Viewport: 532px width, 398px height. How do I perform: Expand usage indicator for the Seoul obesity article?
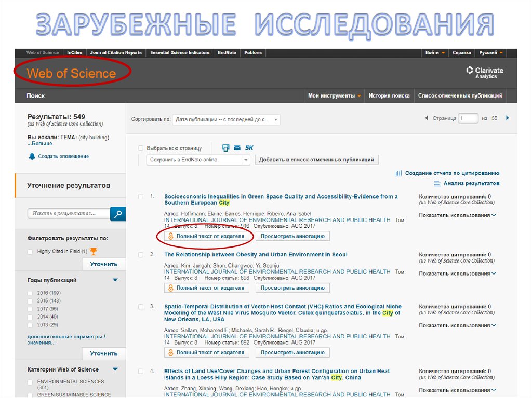(457, 273)
